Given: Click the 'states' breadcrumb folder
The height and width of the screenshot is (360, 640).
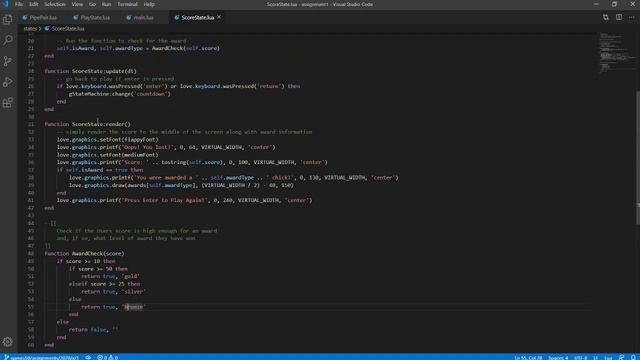Looking at the screenshot, I should click(30, 29).
